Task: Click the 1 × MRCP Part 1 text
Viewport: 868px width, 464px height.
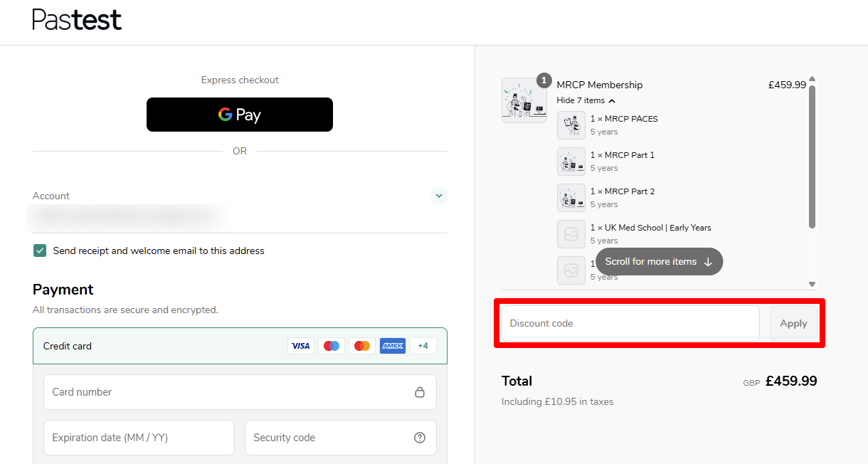Action: pos(623,155)
